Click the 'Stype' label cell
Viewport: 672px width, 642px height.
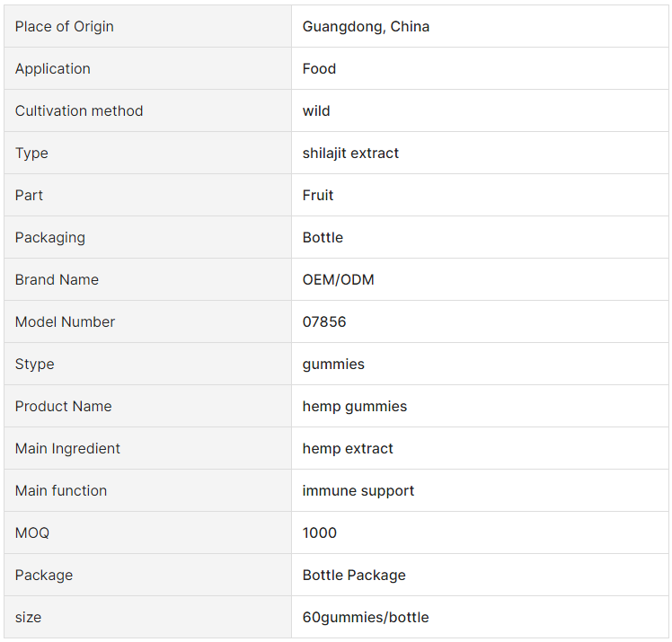click(x=34, y=364)
